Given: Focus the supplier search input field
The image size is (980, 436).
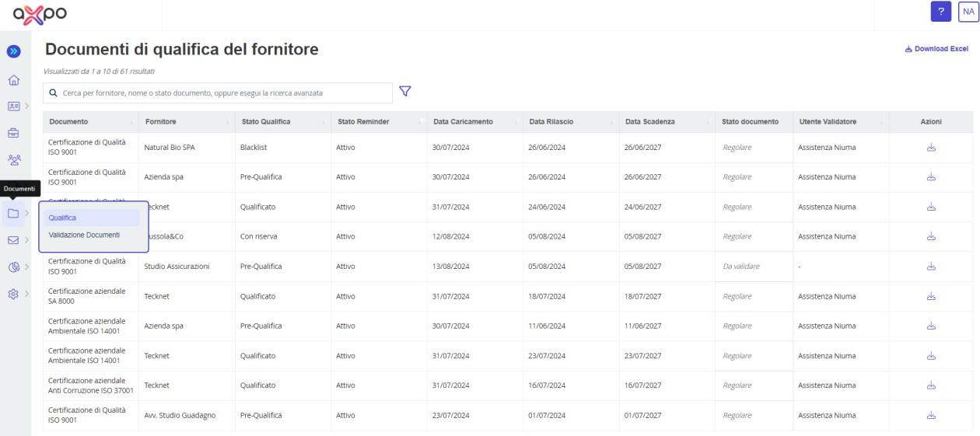Looking at the screenshot, I should 218,92.
